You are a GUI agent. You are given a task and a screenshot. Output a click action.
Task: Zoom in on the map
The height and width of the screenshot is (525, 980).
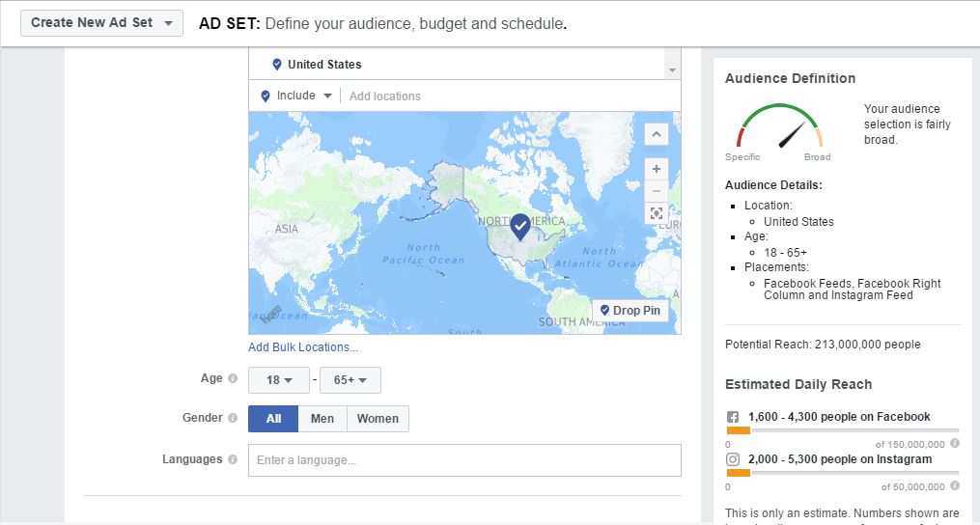click(657, 169)
